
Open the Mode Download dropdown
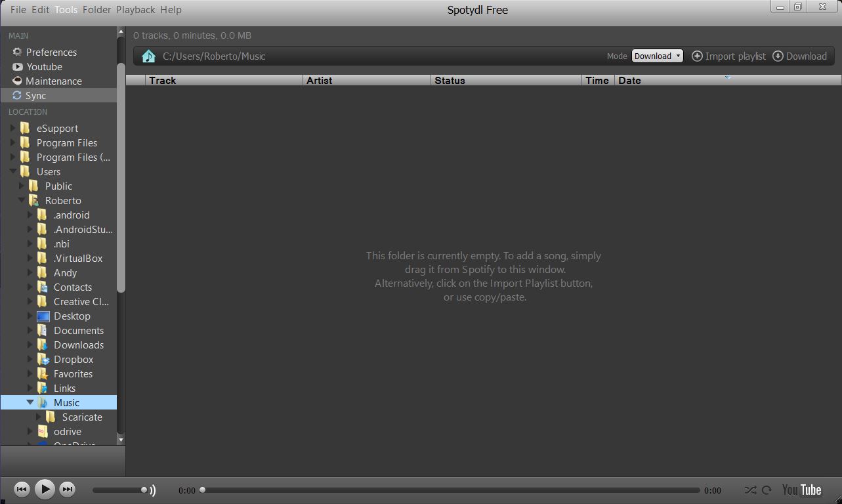pos(658,56)
